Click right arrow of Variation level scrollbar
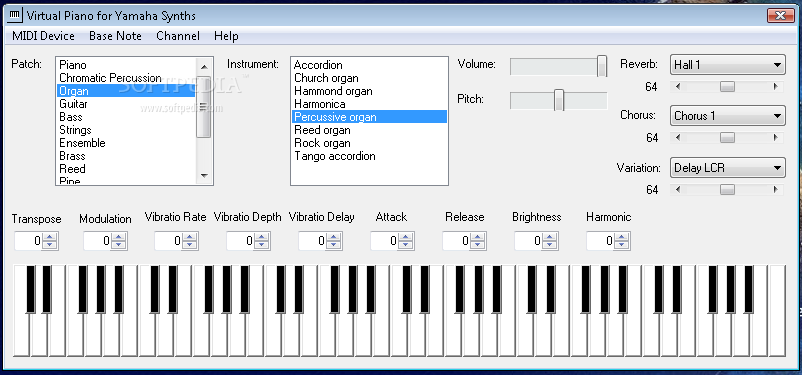Viewport: 802px width, 375px height. [x=776, y=190]
